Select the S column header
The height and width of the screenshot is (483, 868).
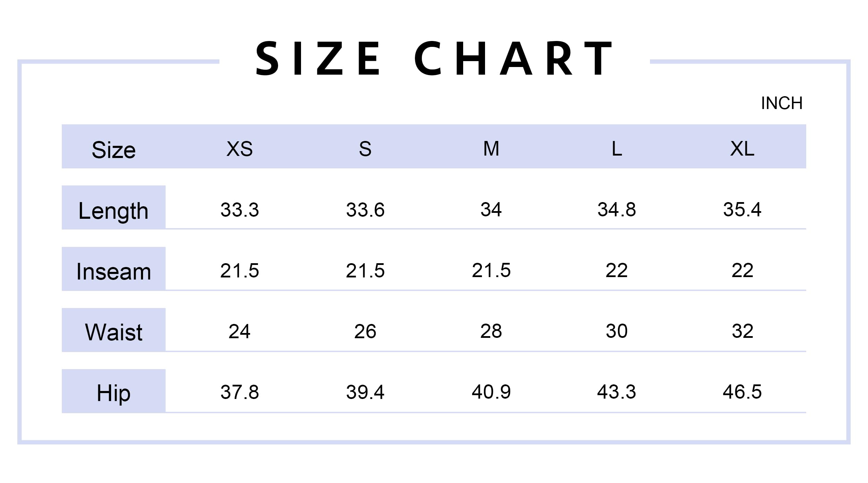[365, 149]
